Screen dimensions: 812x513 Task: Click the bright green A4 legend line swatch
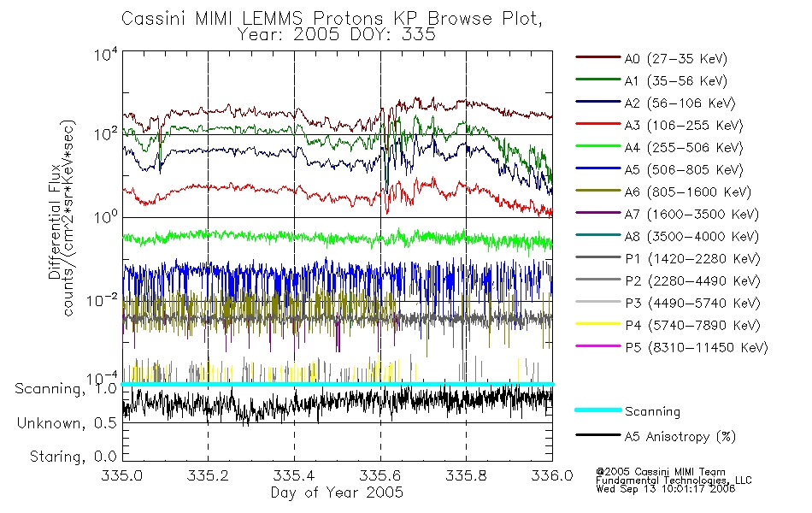click(x=597, y=146)
